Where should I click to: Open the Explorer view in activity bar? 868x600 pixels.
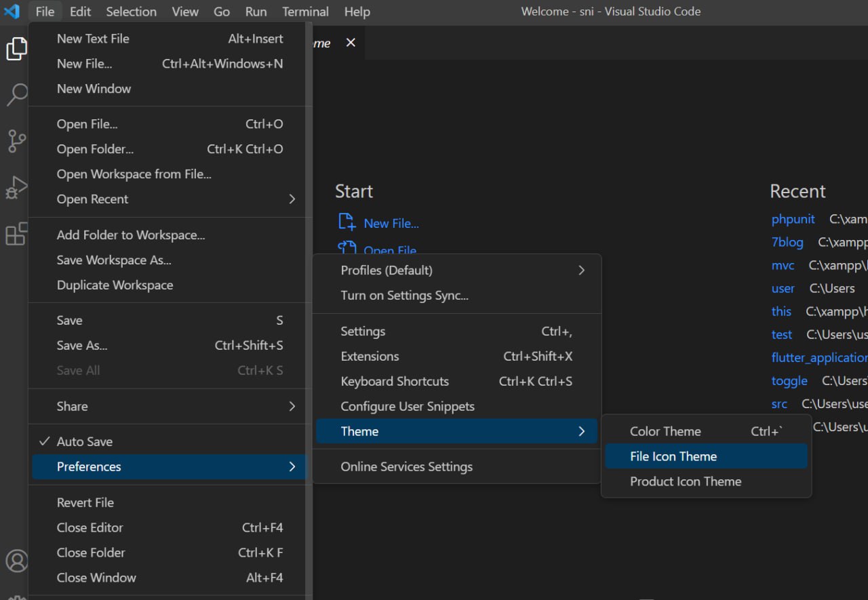tap(16, 49)
